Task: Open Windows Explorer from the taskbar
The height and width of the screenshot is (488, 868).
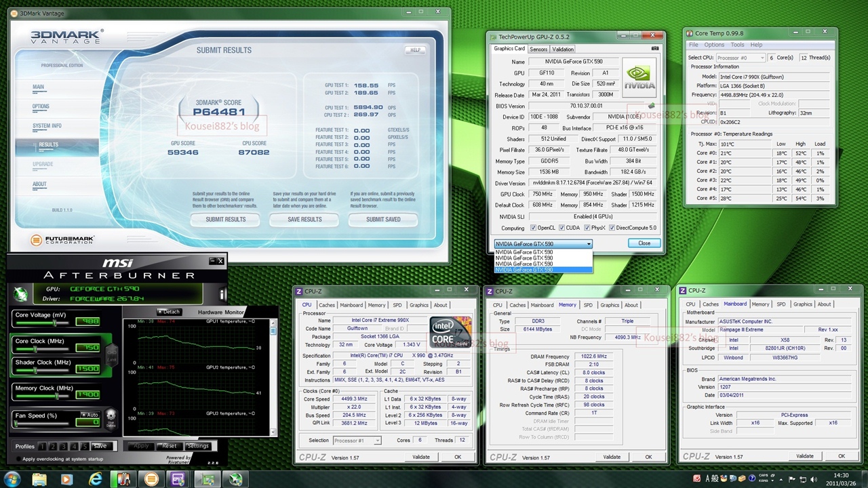Action: pyautogui.click(x=39, y=479)
